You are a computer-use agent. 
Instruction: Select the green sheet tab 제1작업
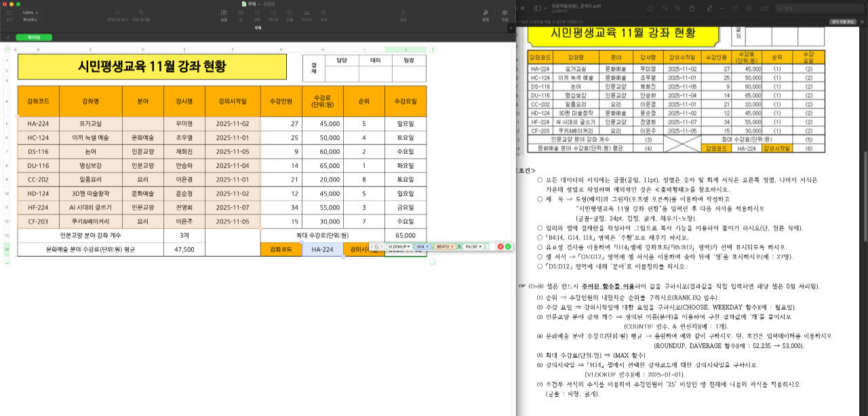33,37
